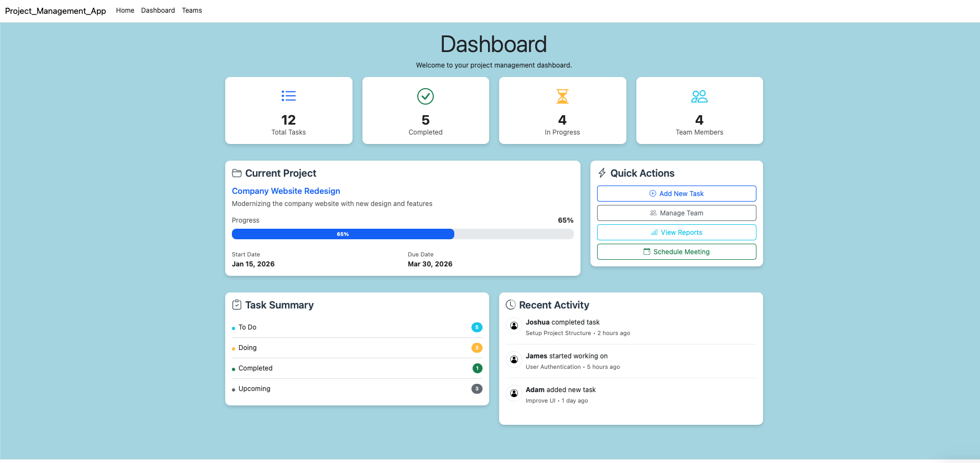
Task: Click the green Completed checkmark icon
Action: [x=425, y=96]
